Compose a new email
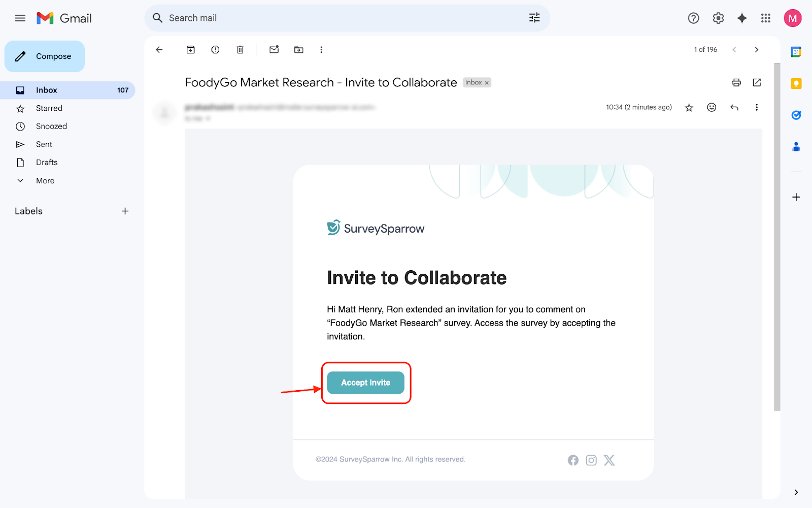This screenshot has width=812, height=508. tap(45, 56)
